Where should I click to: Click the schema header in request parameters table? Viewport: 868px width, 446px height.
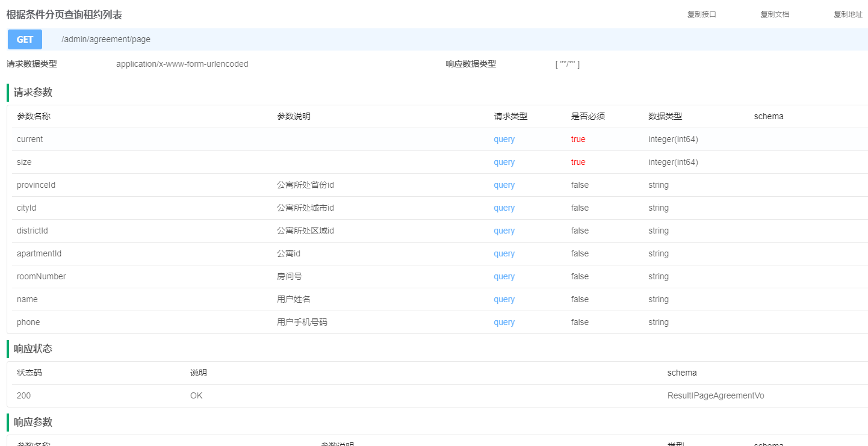point(769,116)
